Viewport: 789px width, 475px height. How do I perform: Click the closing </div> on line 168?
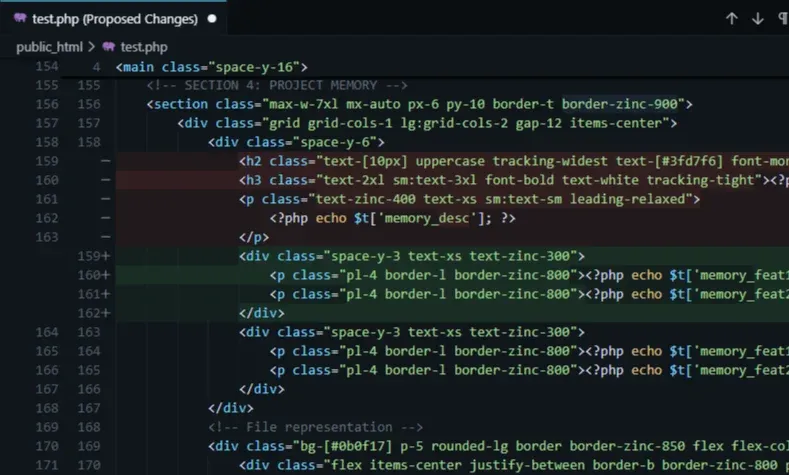tap(231, 408)
